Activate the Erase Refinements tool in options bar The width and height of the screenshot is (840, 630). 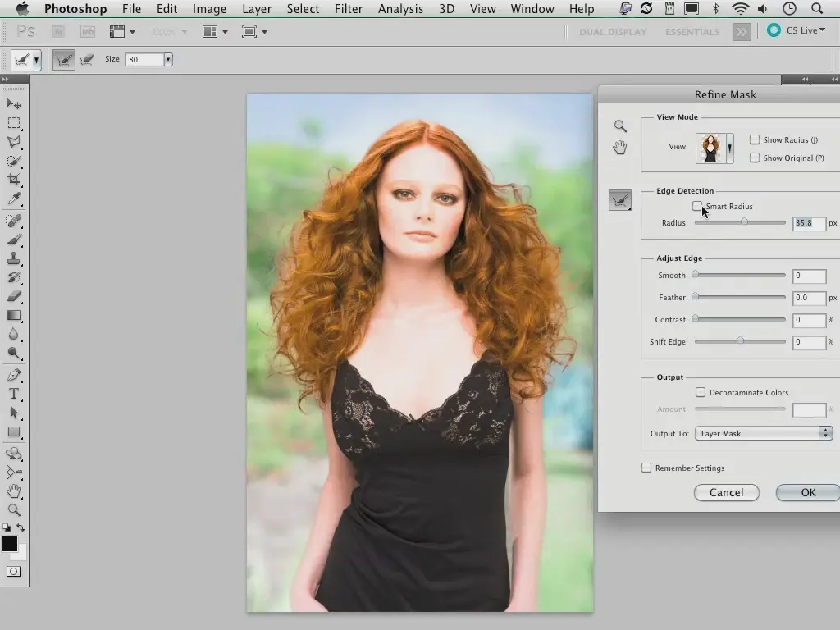(86, 60)
